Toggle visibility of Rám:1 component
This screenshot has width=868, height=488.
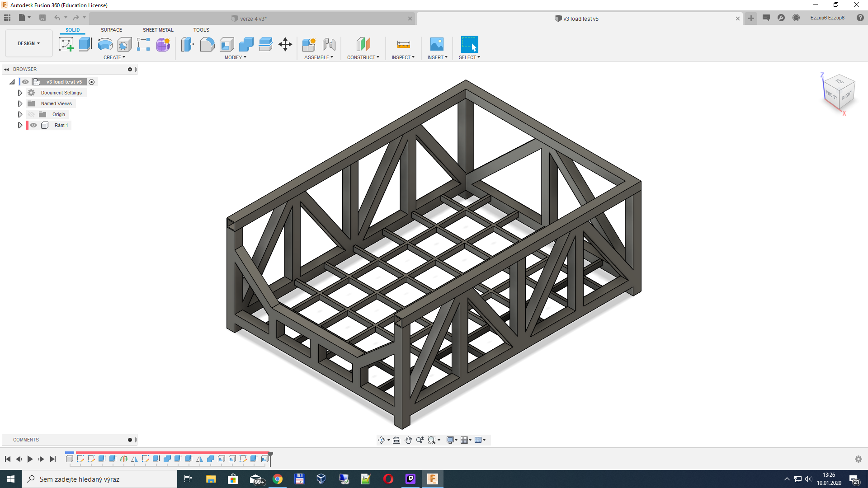[33, 125]
